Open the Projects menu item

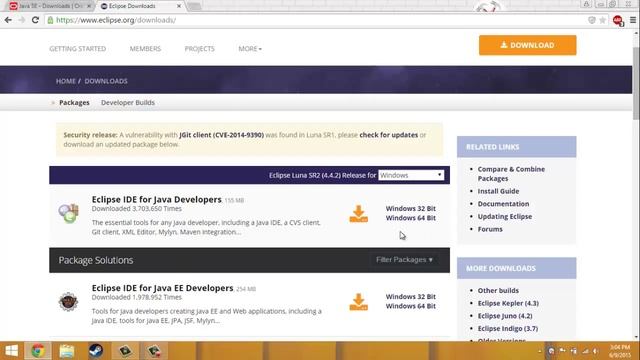click(200, 49)
